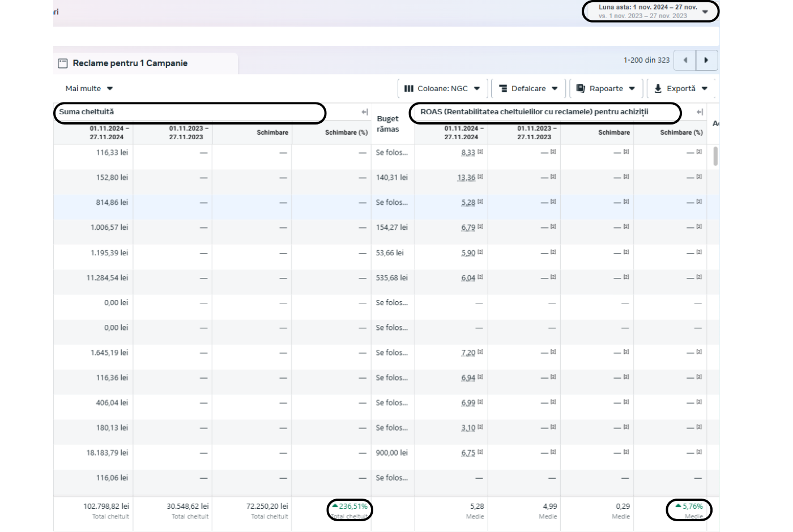Click the remaining budget 900,00 lei
The height and width of the screenshot is (532, 793).
point(392,453)
